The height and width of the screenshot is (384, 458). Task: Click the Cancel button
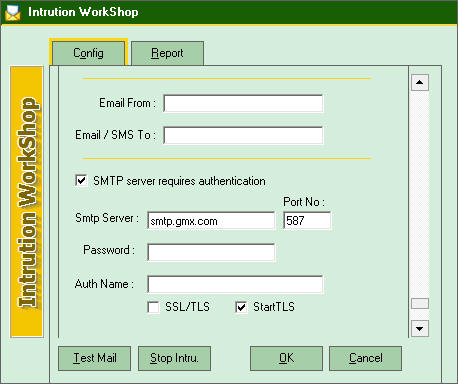pos(366,358)
